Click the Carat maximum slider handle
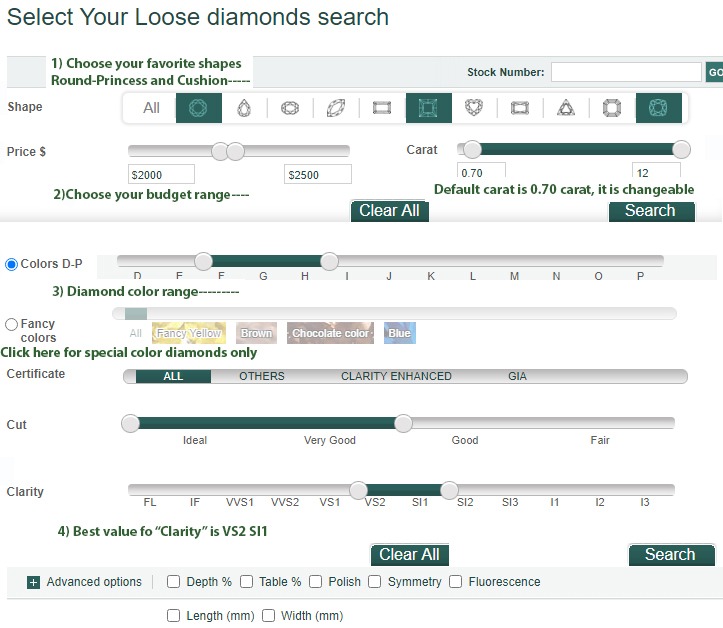The image size is (723, 628). click(682, 149)
